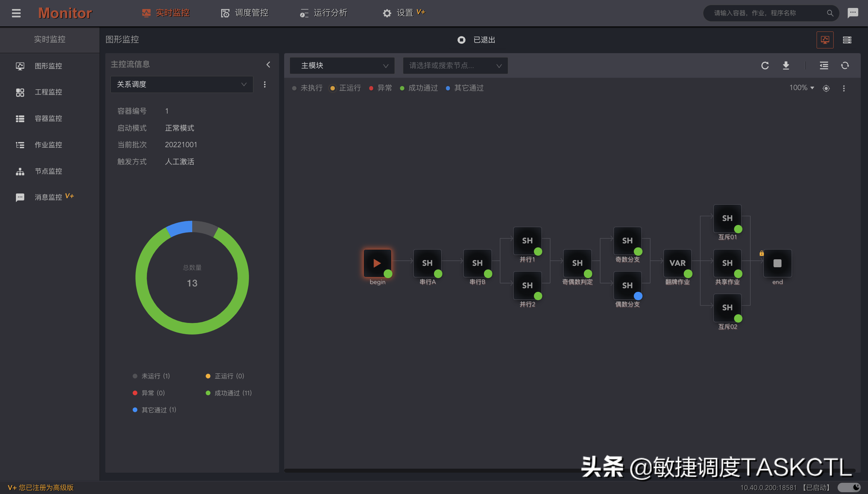Select the 并行1 node

click(527, 241)
